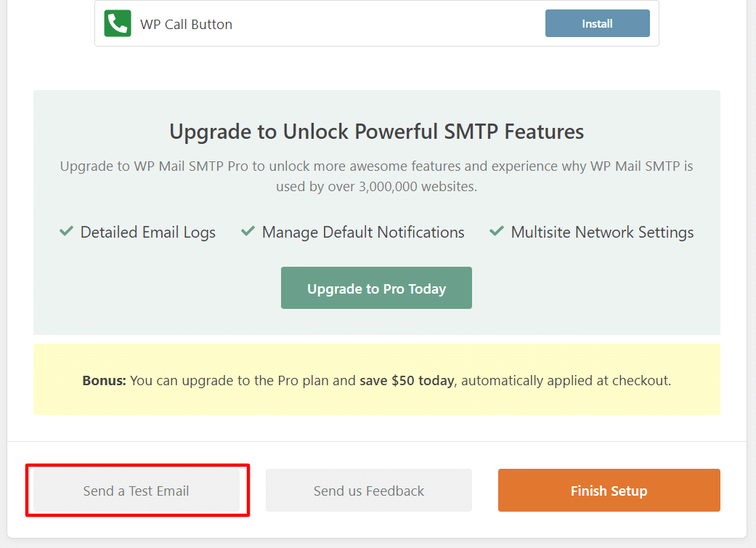
Task: Open the Send us Feedback form
Action: (x=368, y=490)
